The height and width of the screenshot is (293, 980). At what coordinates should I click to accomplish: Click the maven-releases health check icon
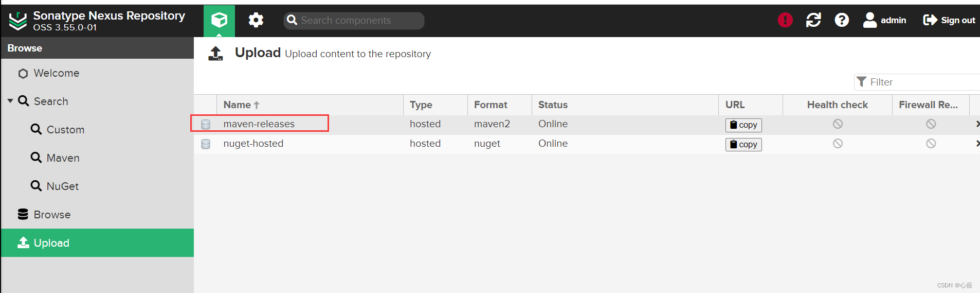click(838, 124)
